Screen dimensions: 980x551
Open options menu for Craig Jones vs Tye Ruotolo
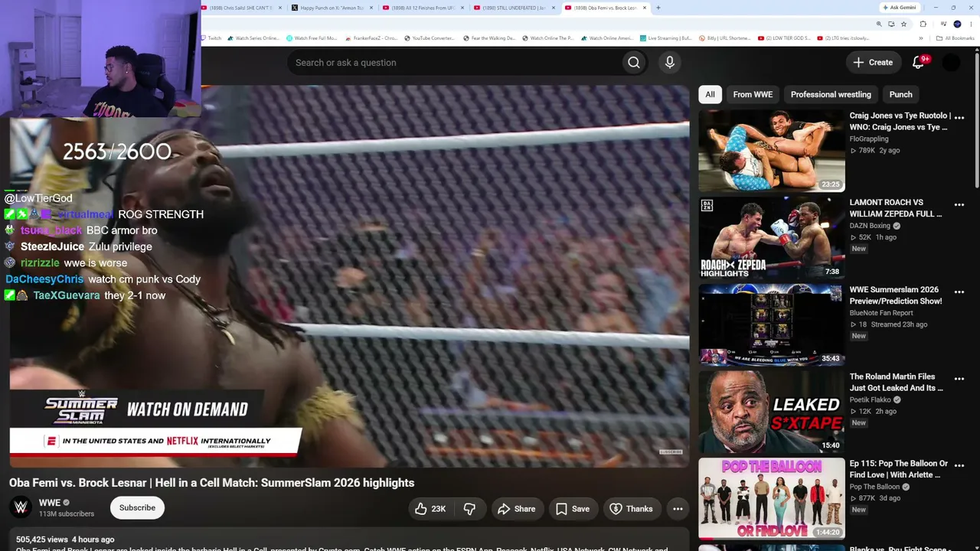click(x=959, y=117)
